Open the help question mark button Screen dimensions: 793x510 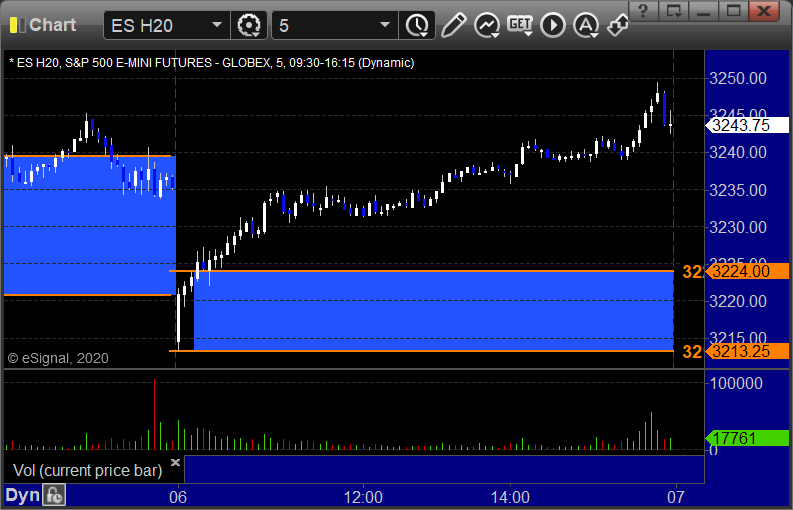pyautogui.click(x=643, y=10)
